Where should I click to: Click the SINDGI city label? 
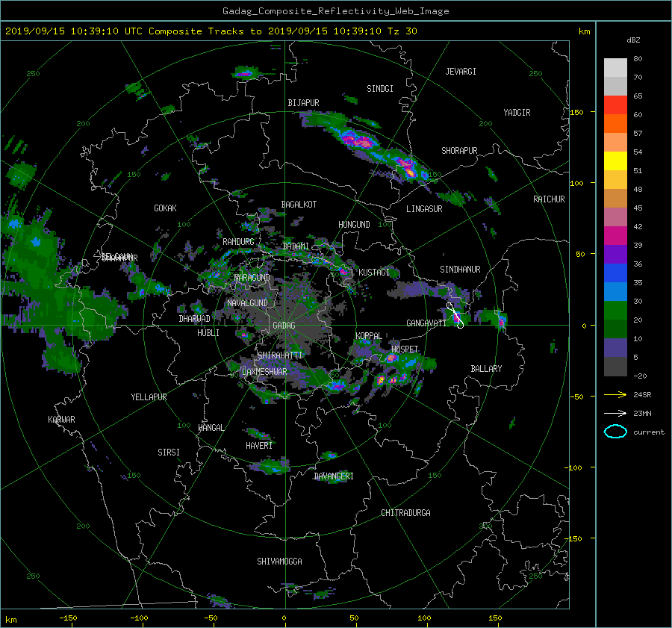point(380,89)
